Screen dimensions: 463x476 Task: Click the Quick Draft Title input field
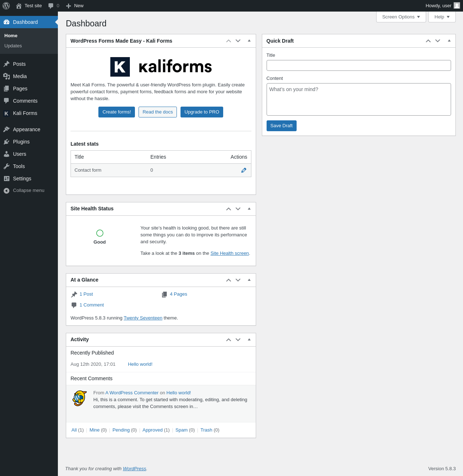click(359, 65)
